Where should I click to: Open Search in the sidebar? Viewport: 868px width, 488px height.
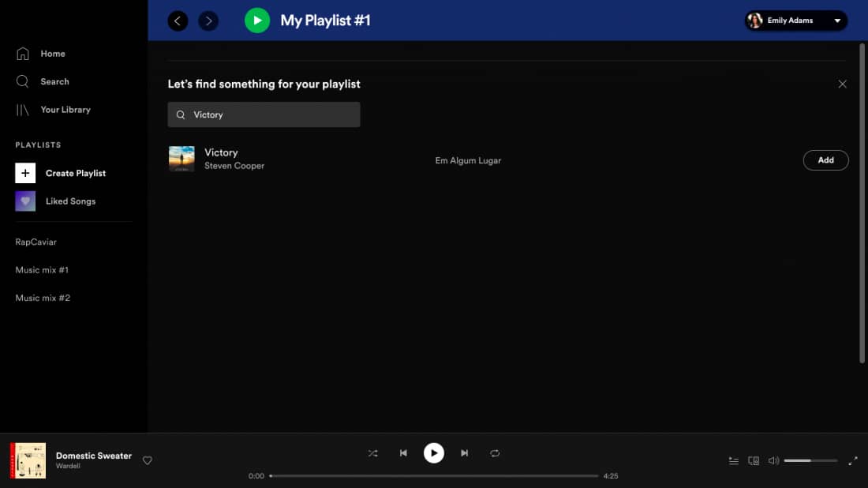click(54, 81)
